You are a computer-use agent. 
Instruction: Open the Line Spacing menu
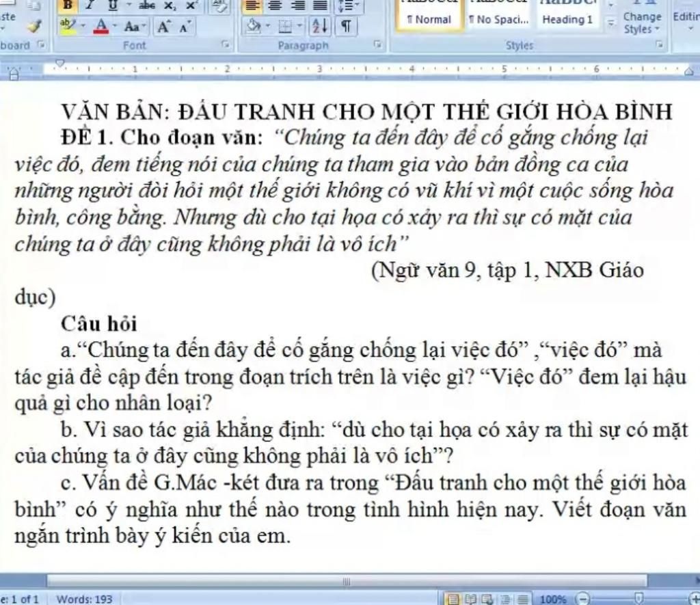coord(349,5)
